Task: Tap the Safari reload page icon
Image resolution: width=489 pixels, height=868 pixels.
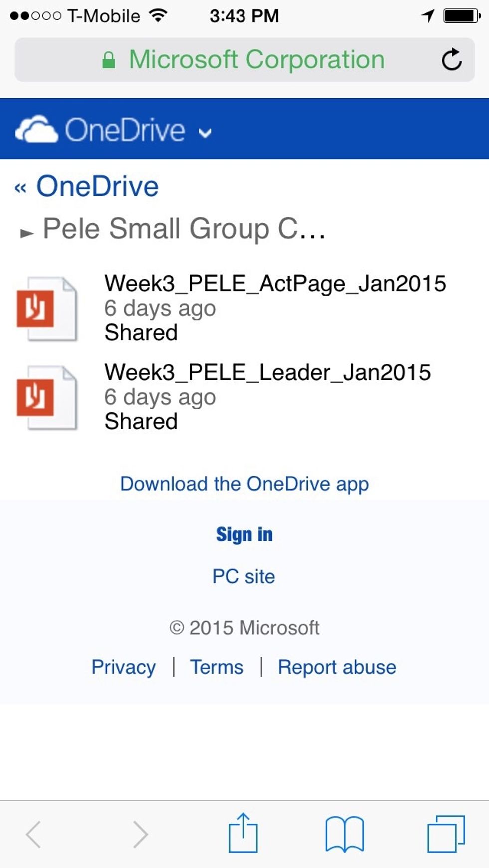Action: (x=452, y=60)
